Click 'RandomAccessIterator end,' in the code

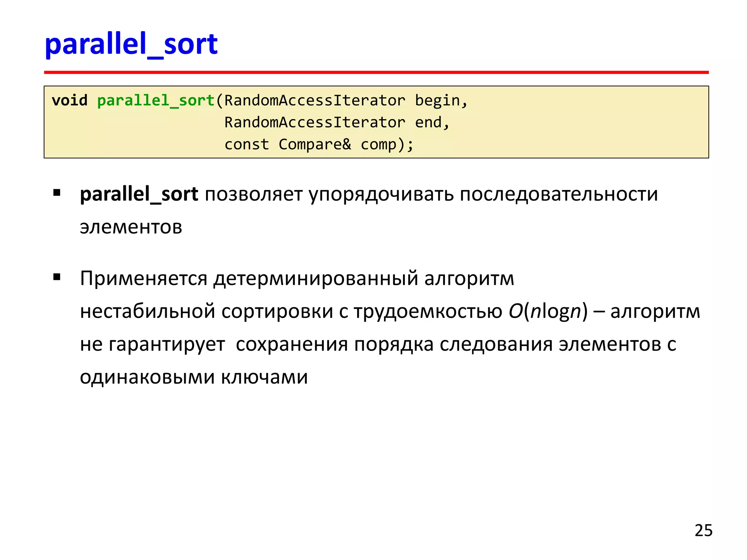337,122
